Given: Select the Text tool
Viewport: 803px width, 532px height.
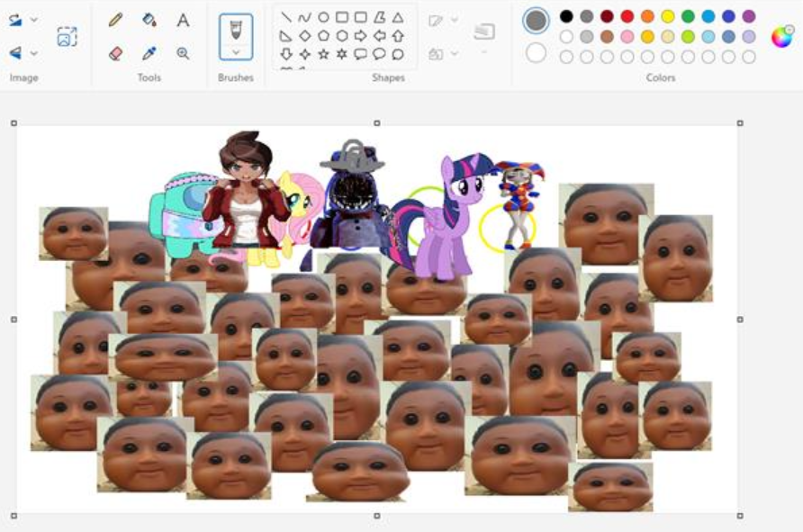Looking at the screenshot, I should 183,20.
